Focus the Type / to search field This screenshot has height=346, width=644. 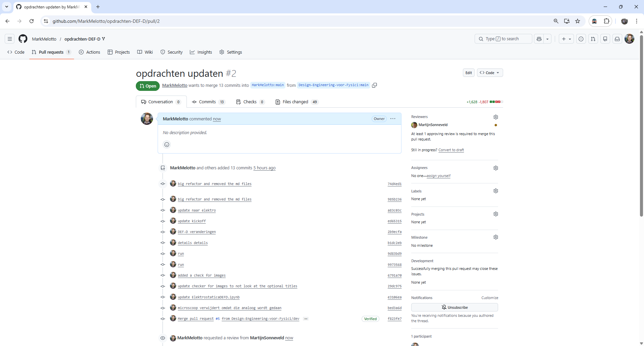tap(503, 39)
